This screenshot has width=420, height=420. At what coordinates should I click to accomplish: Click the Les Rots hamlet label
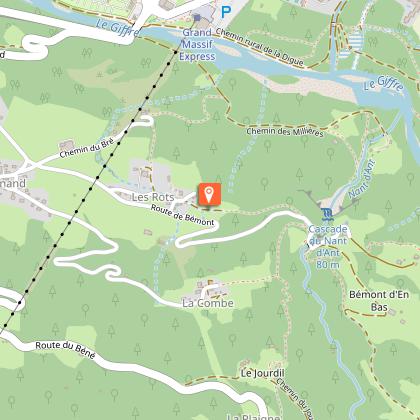coord(153,197)
